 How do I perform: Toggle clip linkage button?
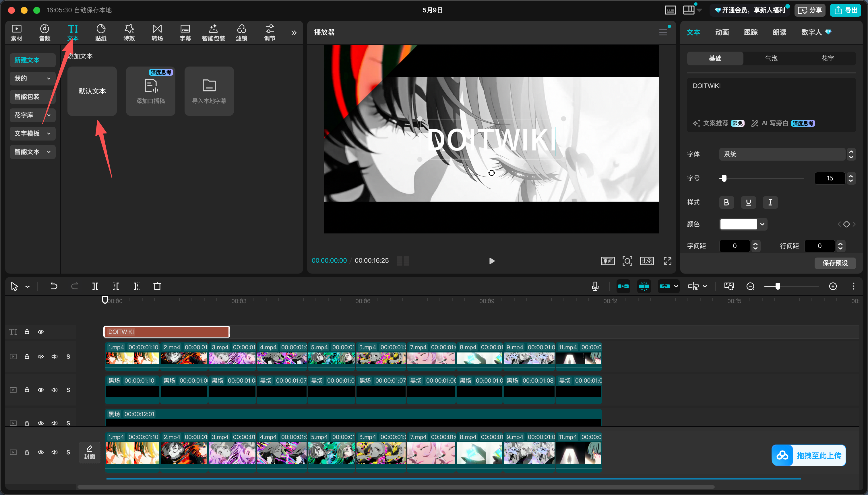click(x=664, y=286)
